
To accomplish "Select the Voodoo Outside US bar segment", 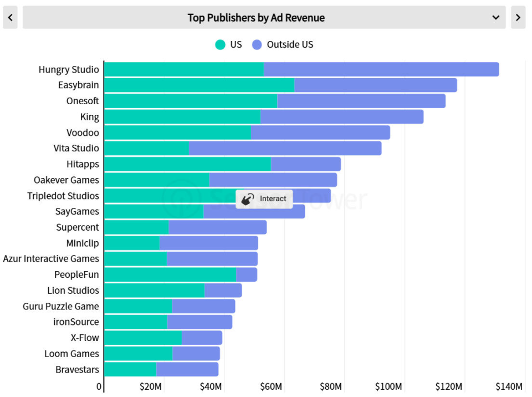I will [320, 133].
